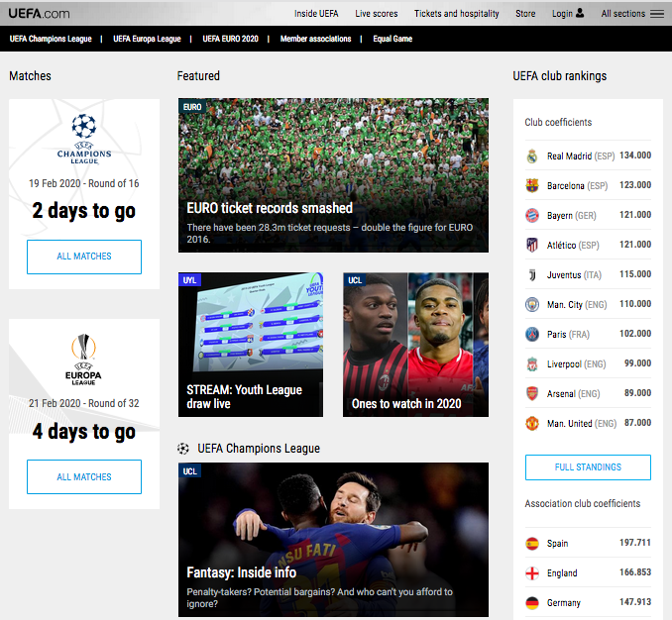Click Association club coefficients heading
This screenshot has width=672, height=620.
[x=583, y=503]
